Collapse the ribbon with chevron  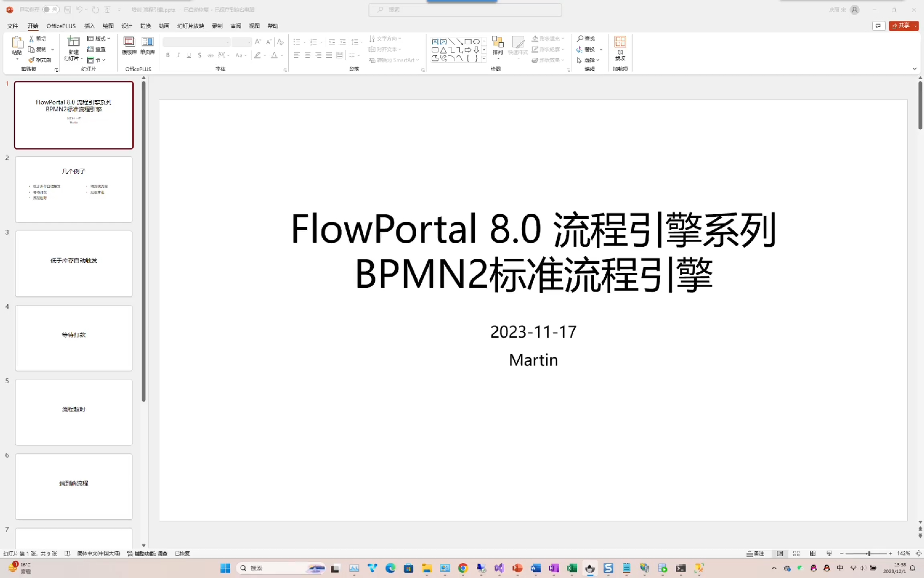(914, 69)
